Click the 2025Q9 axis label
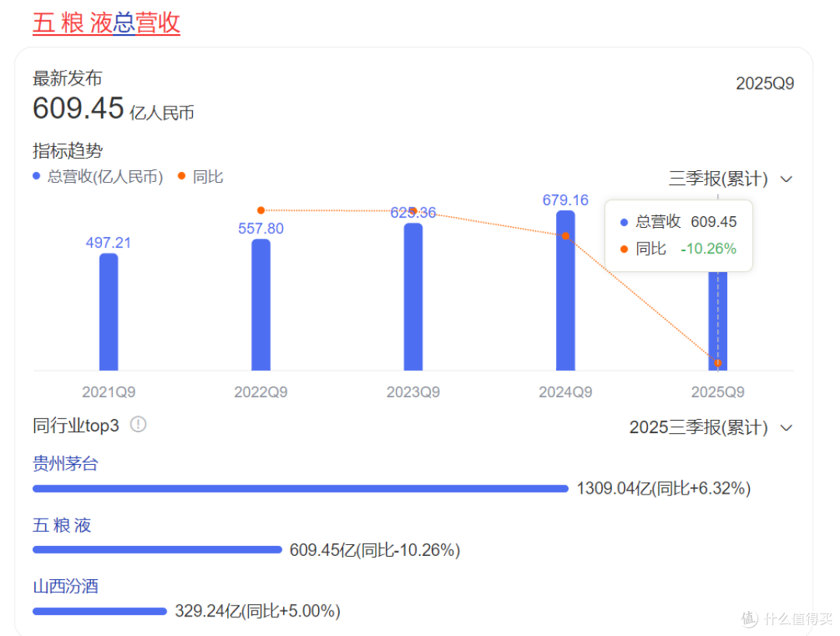Viewport: 840px width, 636px height. point(718,393)
